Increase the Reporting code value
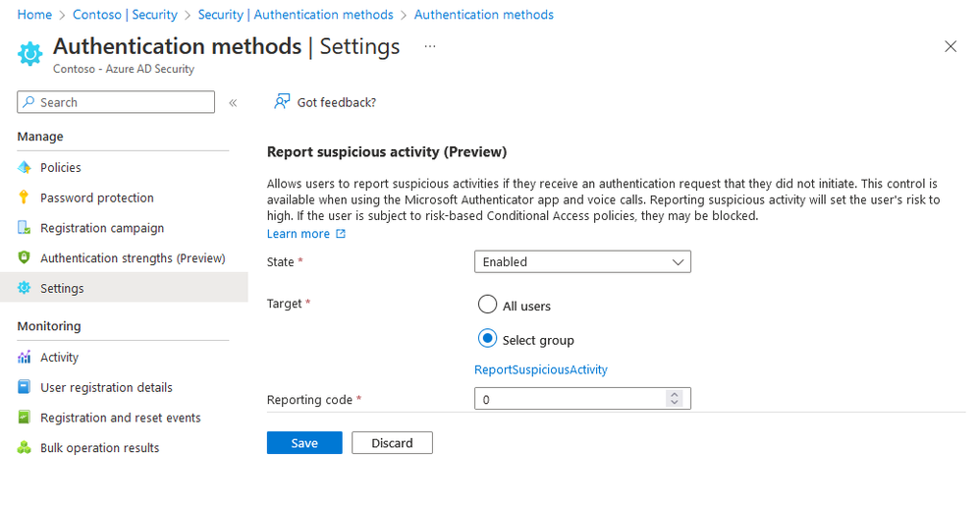Screen dimensions: 980x507 [x=674, y=395]
